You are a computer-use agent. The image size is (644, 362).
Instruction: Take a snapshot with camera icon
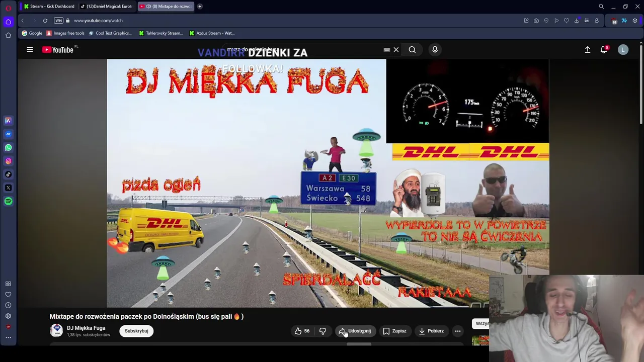536,21
